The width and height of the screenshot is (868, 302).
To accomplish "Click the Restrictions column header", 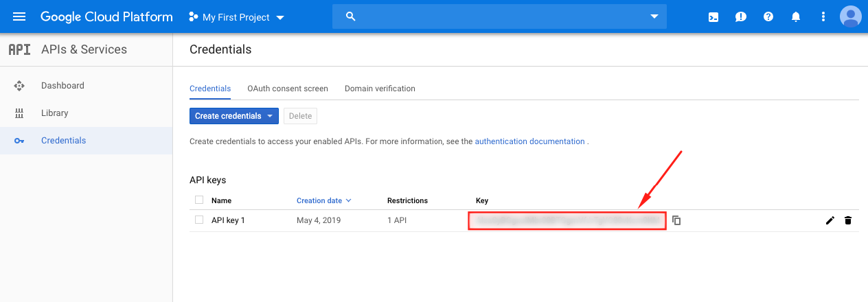I will coord(407,200).
